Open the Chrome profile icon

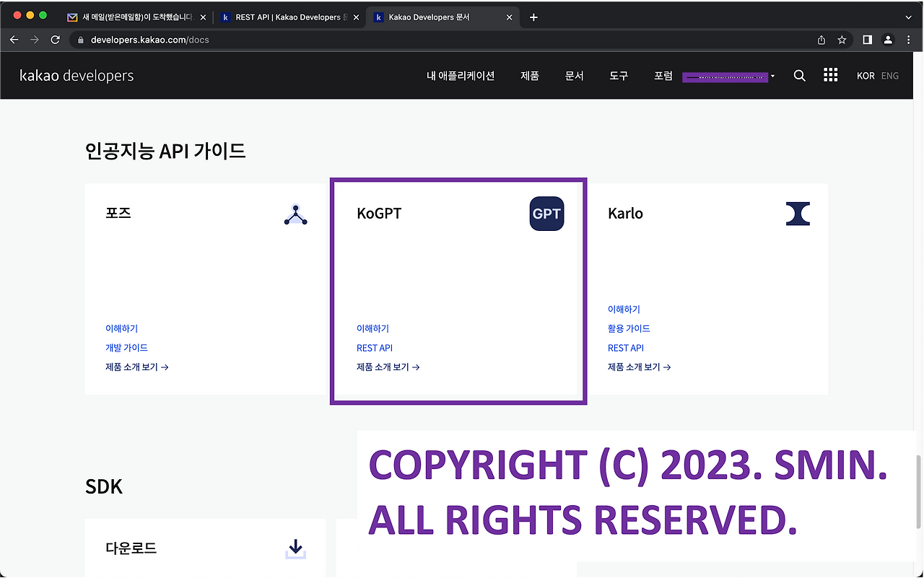[888, 40]
